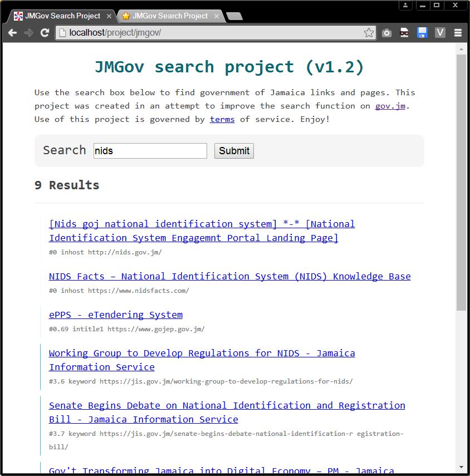Open a new tab with the new-tab button

pos(234,16)
